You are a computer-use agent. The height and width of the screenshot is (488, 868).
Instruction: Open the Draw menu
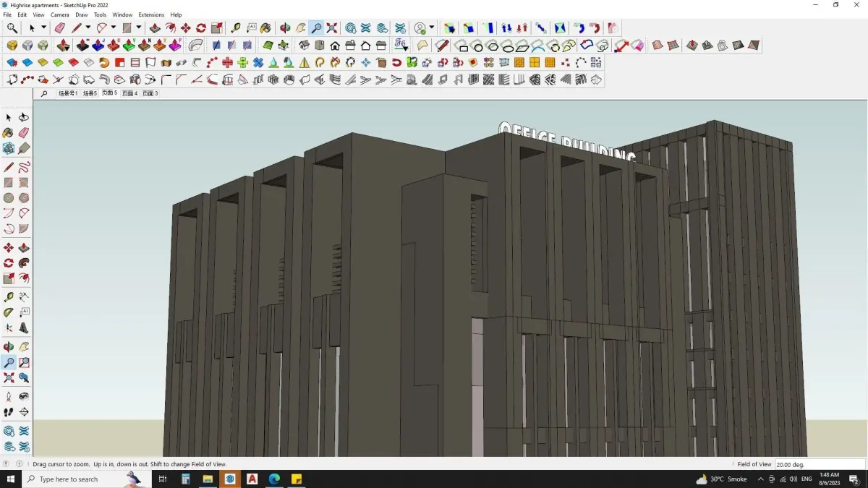pos(82,14)
